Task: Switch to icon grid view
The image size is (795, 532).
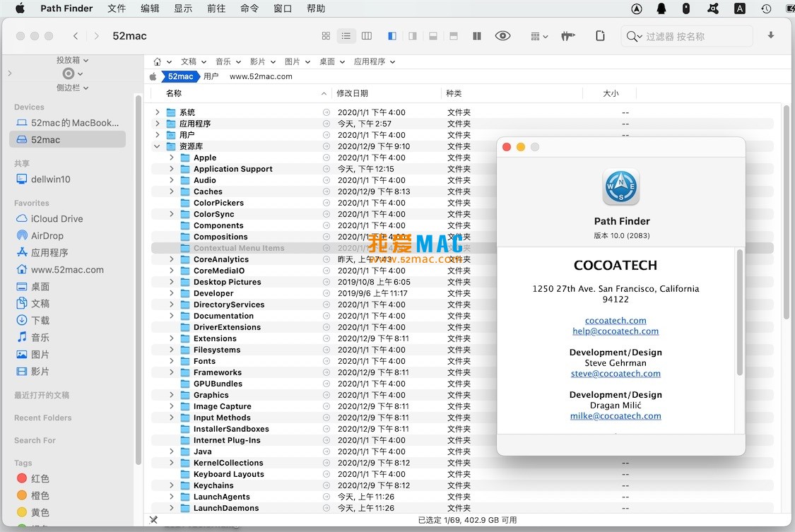Action: coord(326,36)
